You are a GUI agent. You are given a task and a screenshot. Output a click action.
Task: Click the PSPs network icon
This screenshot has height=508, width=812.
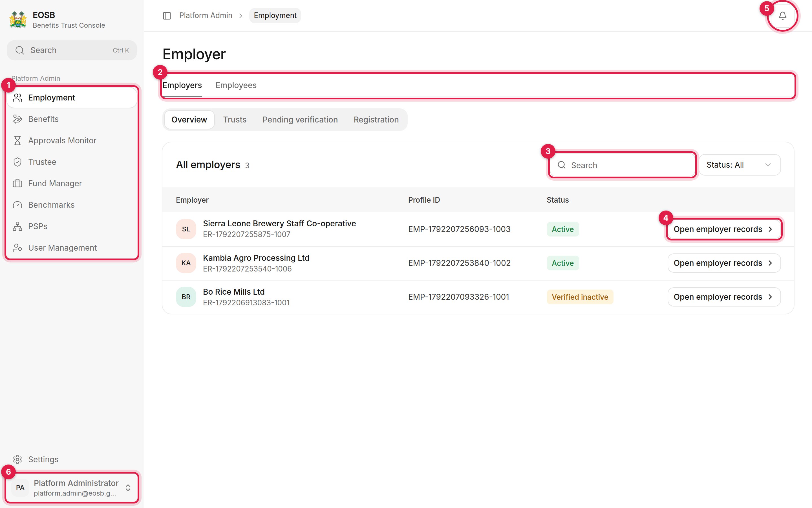(17, 226)
